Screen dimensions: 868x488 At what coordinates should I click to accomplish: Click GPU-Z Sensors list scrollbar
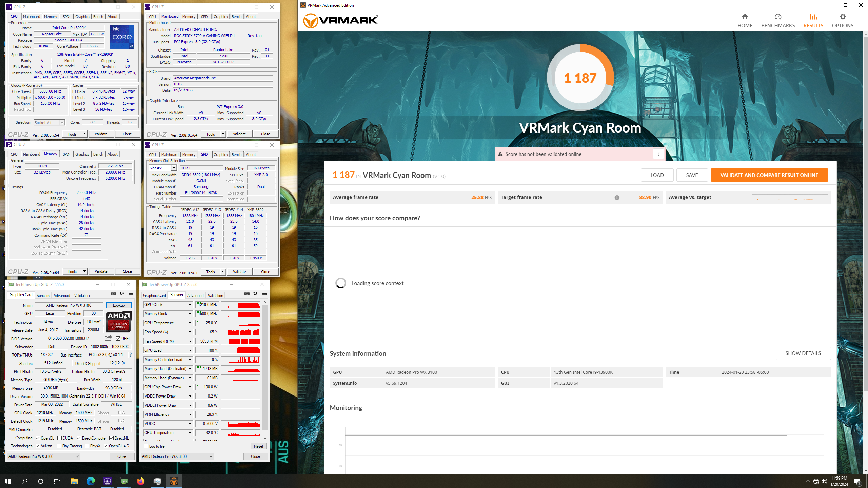click(265, 368)
